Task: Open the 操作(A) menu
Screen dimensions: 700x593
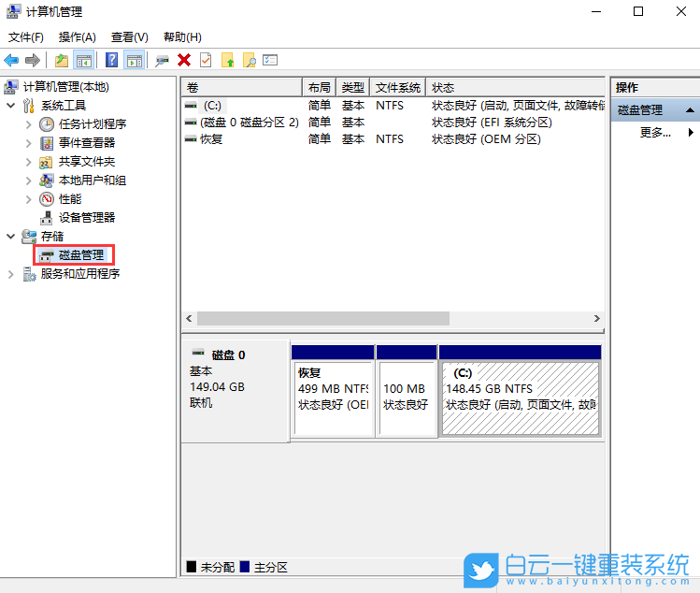Action: tap(78, 37)
